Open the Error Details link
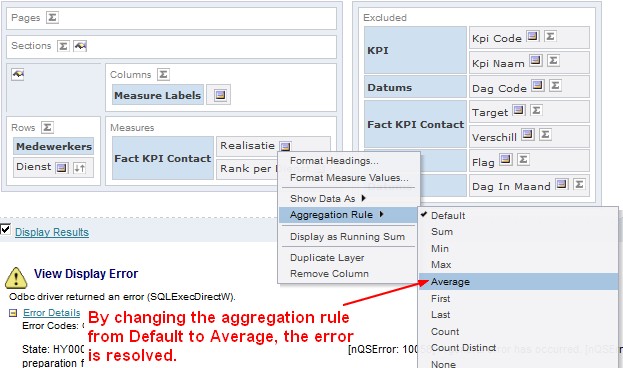623x368 pixels. (x=52, y=313)
